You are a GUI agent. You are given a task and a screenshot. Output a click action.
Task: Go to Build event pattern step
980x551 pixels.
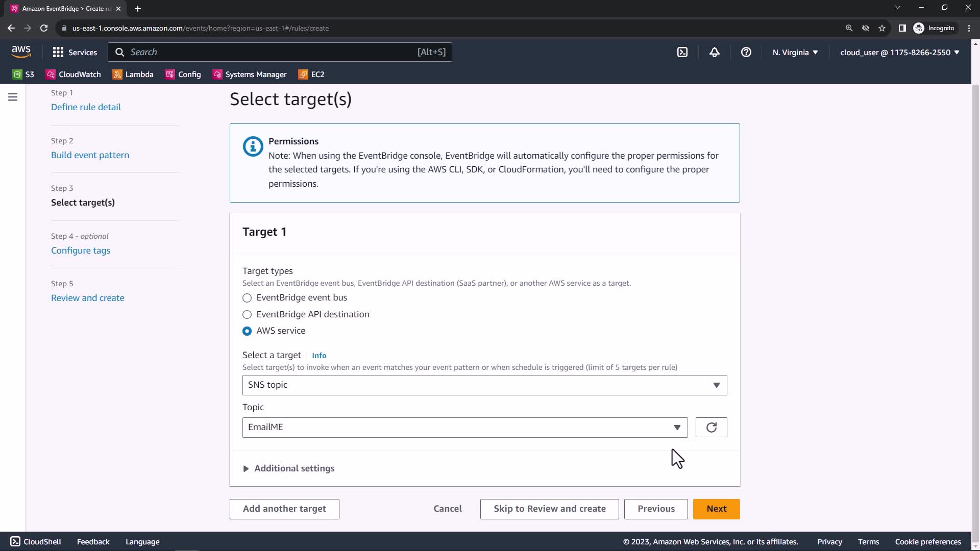pyautogui.click(x=90, y=155)
